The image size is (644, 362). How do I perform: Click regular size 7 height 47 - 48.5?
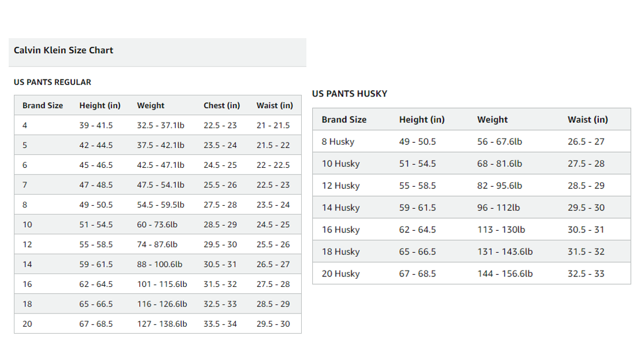tap(96, 185)
